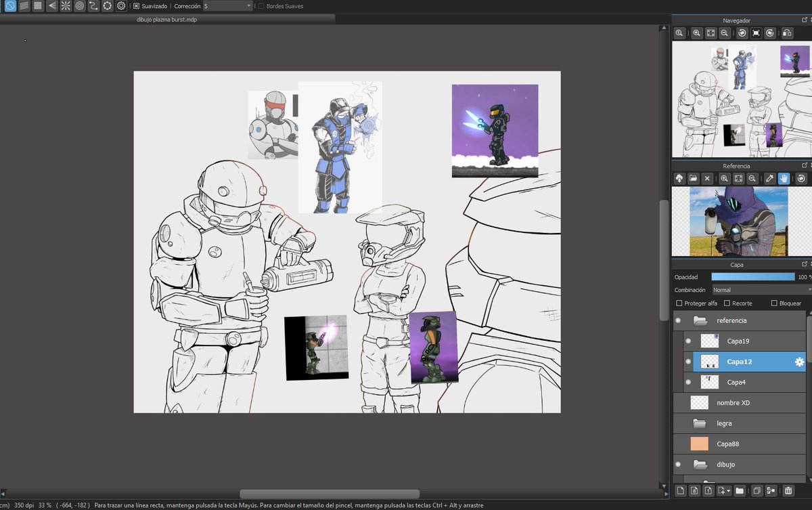The height and width of the screenshot is (510, 812).
Task: Select the Capa88 layer
Action: click(740, 444)
